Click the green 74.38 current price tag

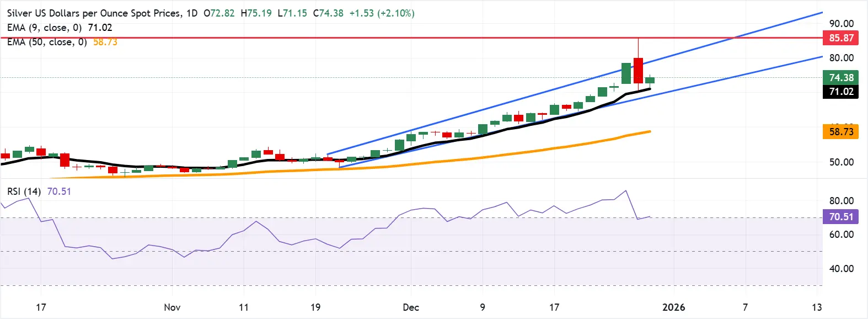[x=840, y=78]
